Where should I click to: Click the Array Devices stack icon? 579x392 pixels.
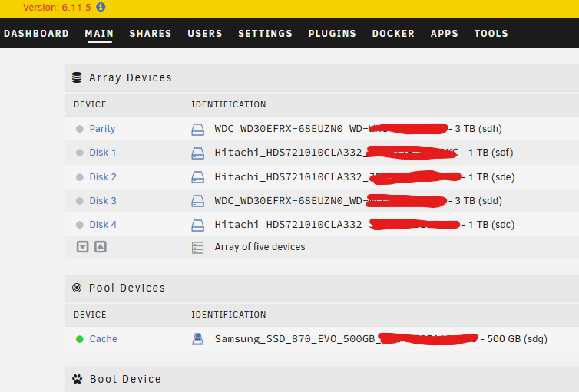click(x=77, y=77)
